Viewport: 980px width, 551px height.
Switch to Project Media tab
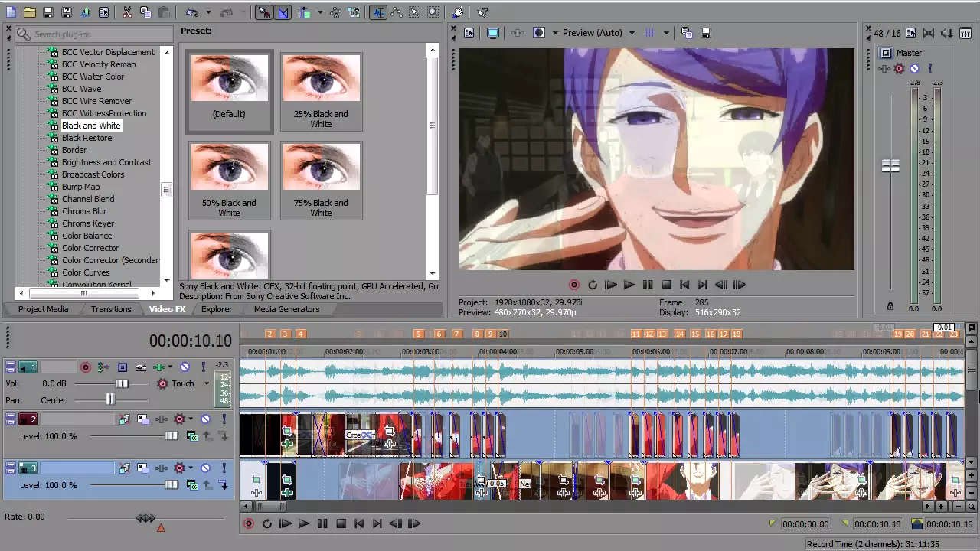pyautogui.click(x=43, y=309)
